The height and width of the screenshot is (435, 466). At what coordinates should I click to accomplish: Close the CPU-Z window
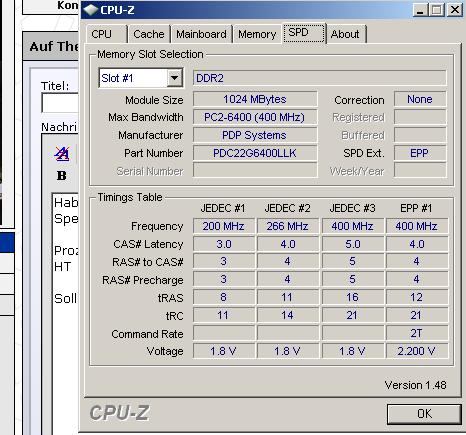click(x=454, y=10)
